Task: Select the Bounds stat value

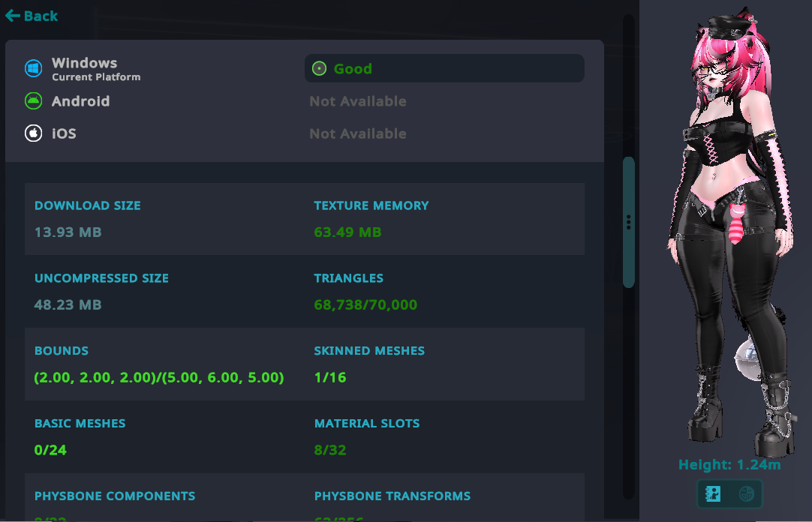Action: click(159, 378)
